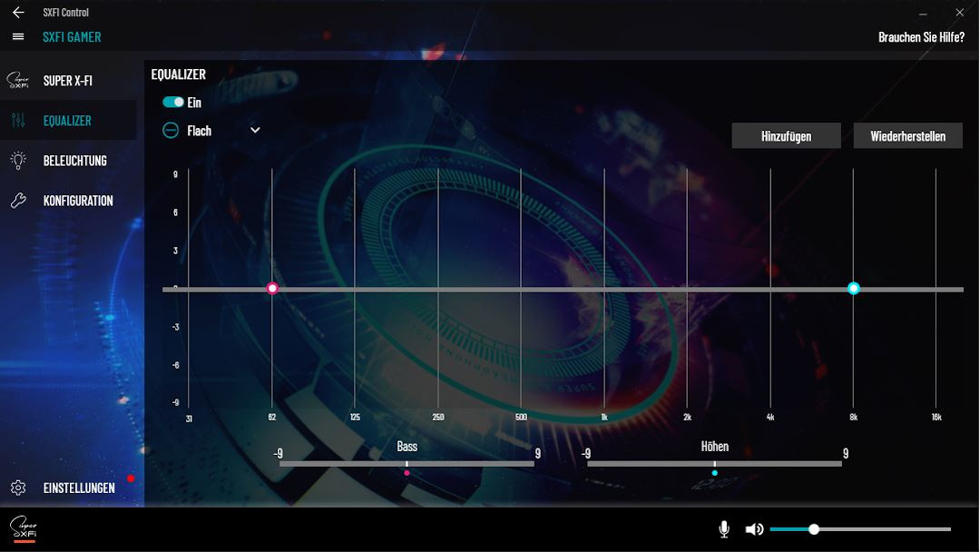The width and height of the screenshot is (980, 552).
Task: Click the back arrow icon
Action: 18,13
